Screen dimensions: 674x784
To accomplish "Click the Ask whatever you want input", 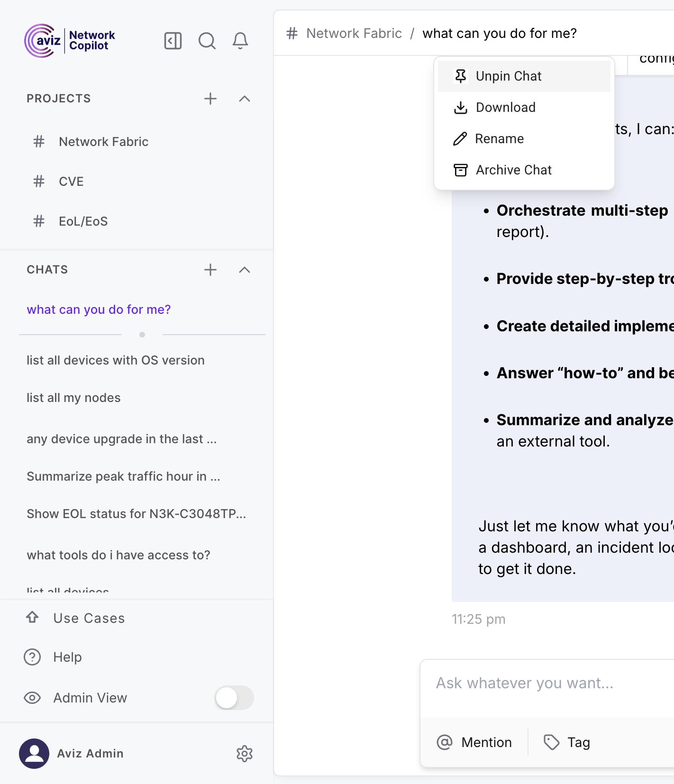I will 545,683.
